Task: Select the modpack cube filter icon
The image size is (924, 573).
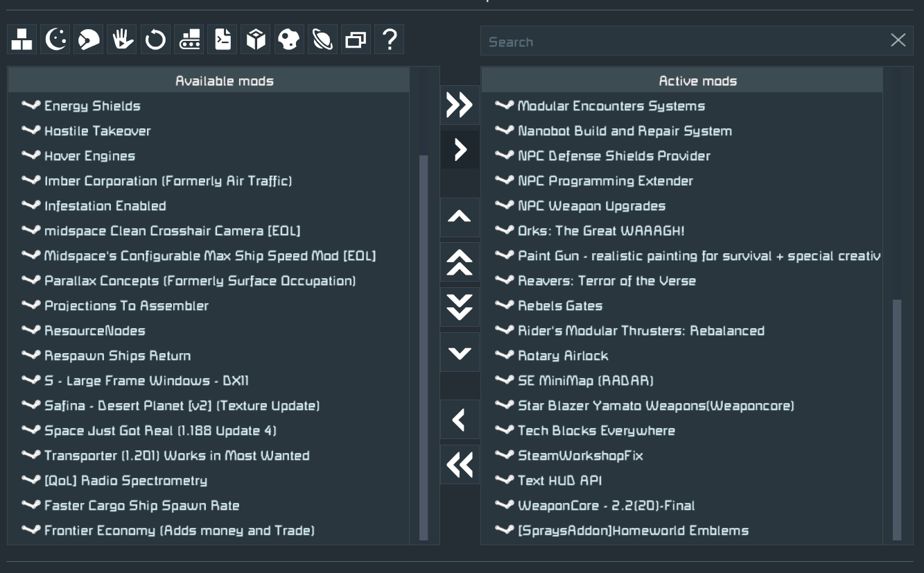Action: coord(256,40)
